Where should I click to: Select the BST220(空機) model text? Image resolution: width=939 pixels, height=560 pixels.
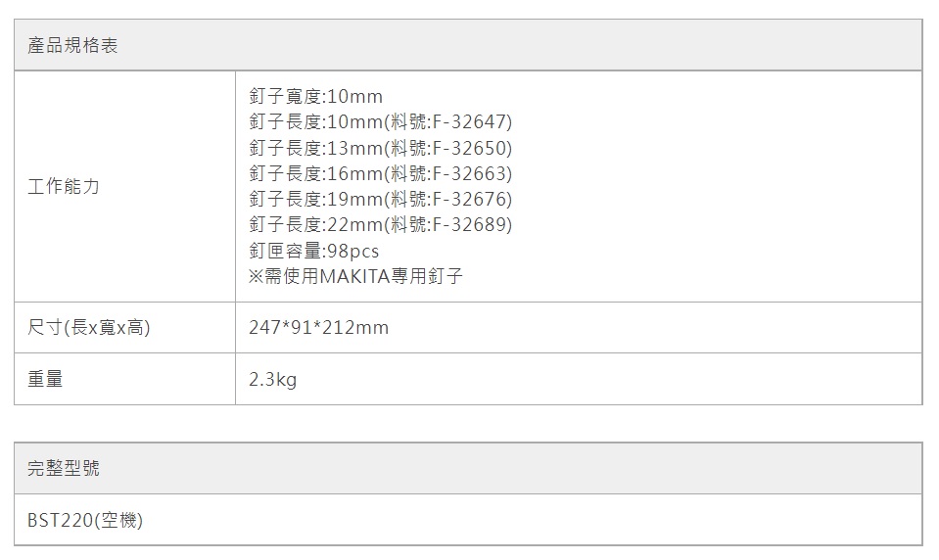pos(85,520)
